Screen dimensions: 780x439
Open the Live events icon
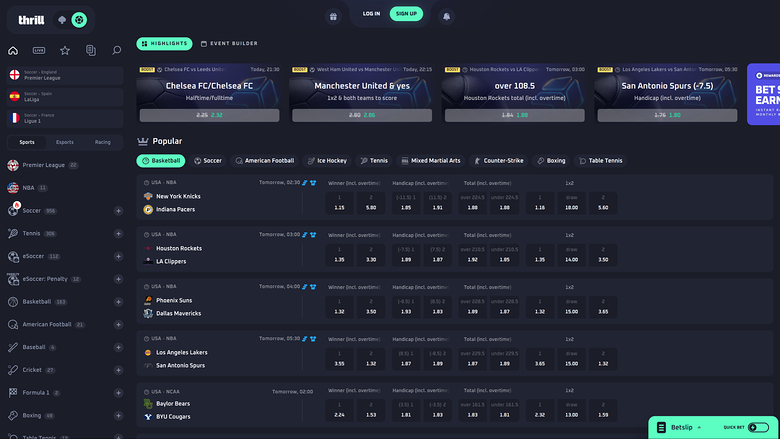(39, 50)
